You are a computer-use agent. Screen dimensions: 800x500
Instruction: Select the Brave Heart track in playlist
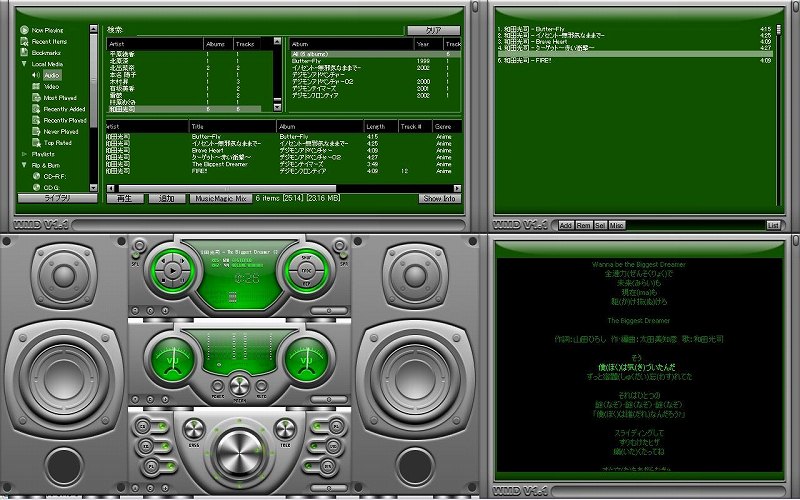click(546, 41)
